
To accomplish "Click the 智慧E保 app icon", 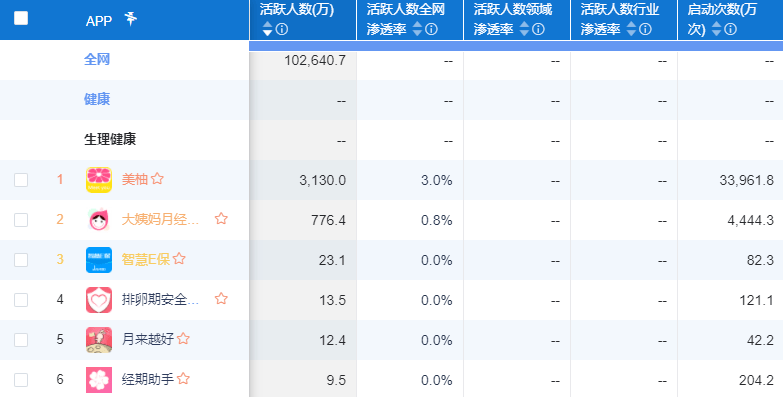I will click(x=99, y=260).
